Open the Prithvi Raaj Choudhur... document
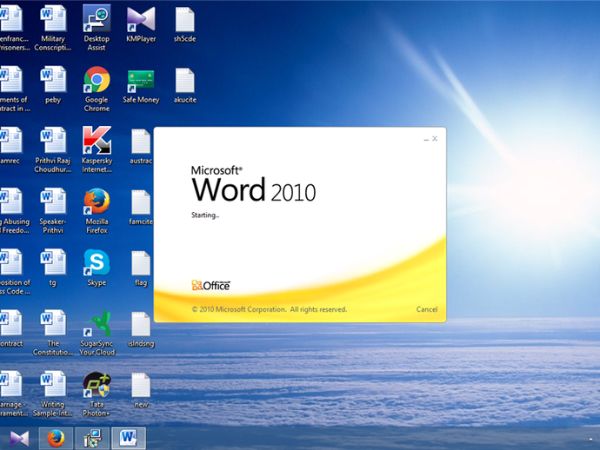Screen dimensions: 600x450 coord(53,150)
